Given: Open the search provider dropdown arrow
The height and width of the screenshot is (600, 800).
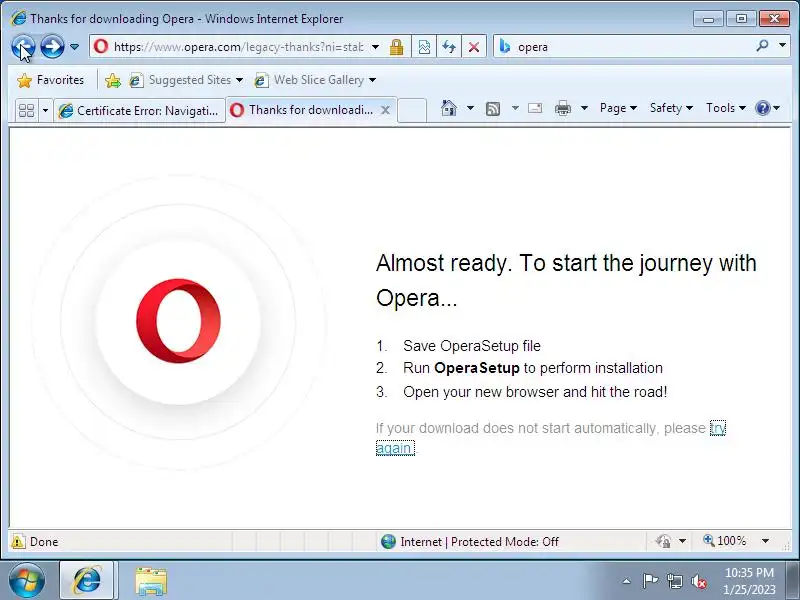Looking at the screenshot, I should (x=782, y=46).
